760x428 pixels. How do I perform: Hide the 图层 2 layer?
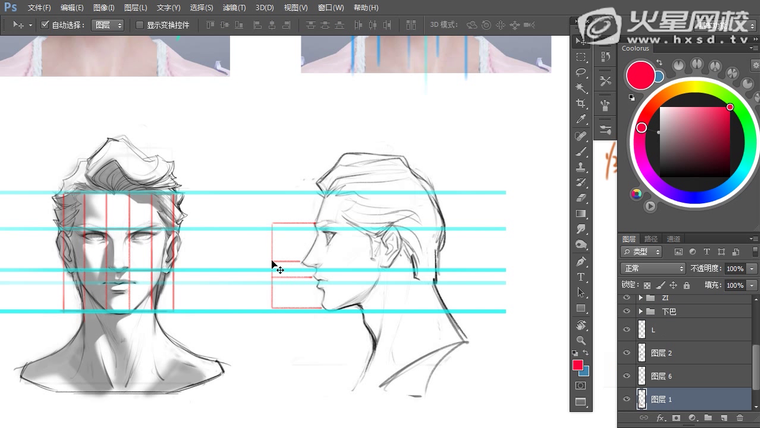pyautogui.click(x=627, y=353)
